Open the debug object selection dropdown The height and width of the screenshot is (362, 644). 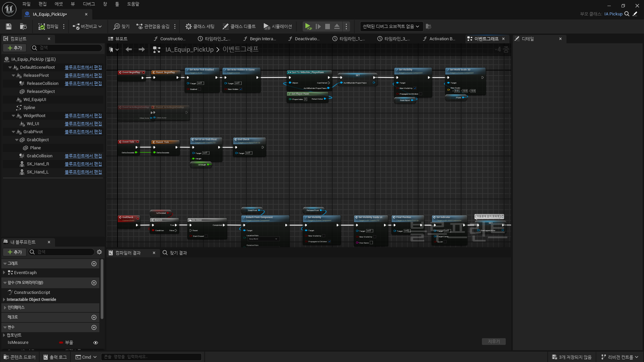pyautogui.click(x=391, y=27)
